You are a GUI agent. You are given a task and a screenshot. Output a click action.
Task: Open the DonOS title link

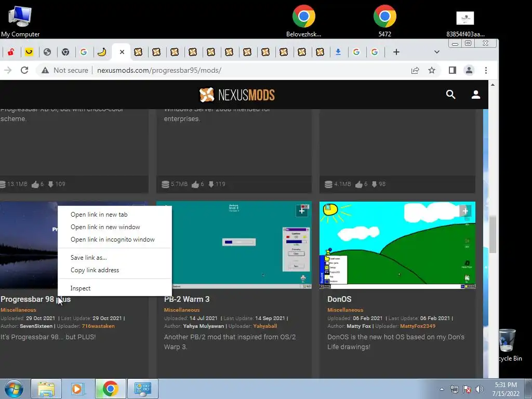[x=339, y=299]
